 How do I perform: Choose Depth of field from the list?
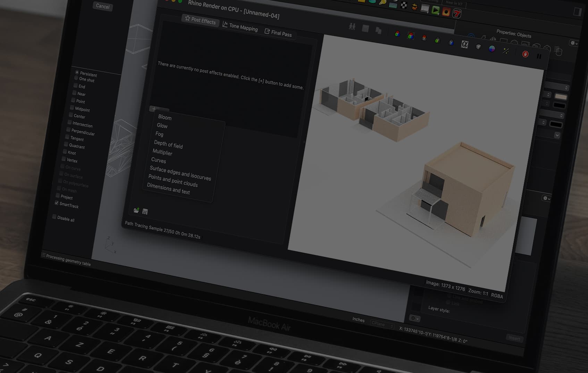pos(168,145)
